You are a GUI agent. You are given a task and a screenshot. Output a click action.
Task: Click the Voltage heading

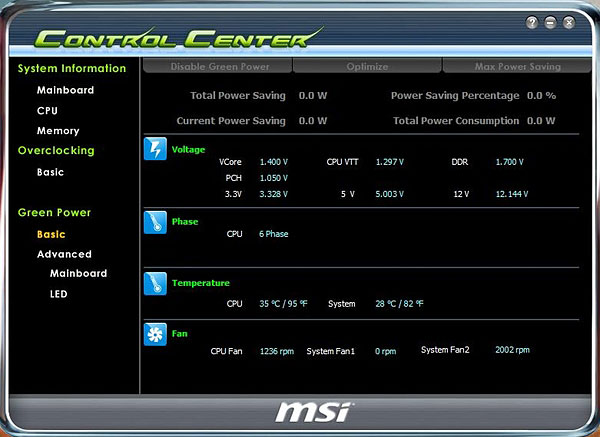(188, 150)
